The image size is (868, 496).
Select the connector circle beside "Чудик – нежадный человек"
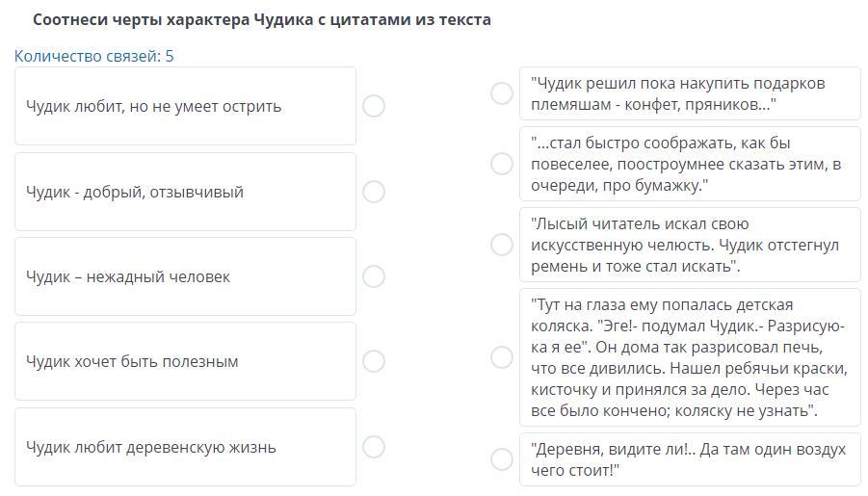tap(374, 276)
